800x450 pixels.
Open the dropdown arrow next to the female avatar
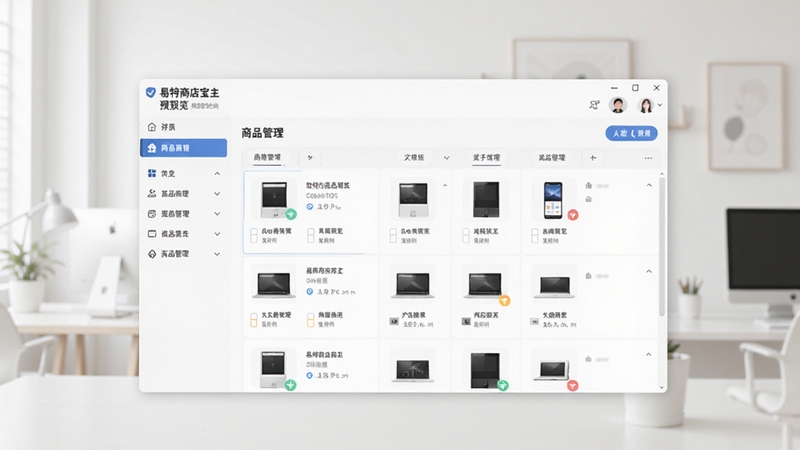tap(660, 105)
